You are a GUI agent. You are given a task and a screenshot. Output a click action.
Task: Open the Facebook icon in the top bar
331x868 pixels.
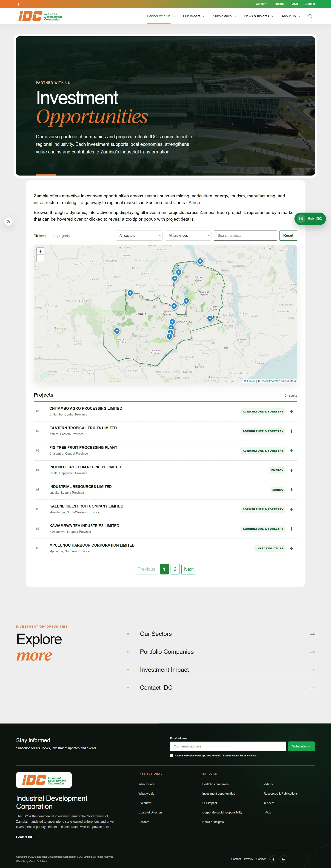(19, 4)
